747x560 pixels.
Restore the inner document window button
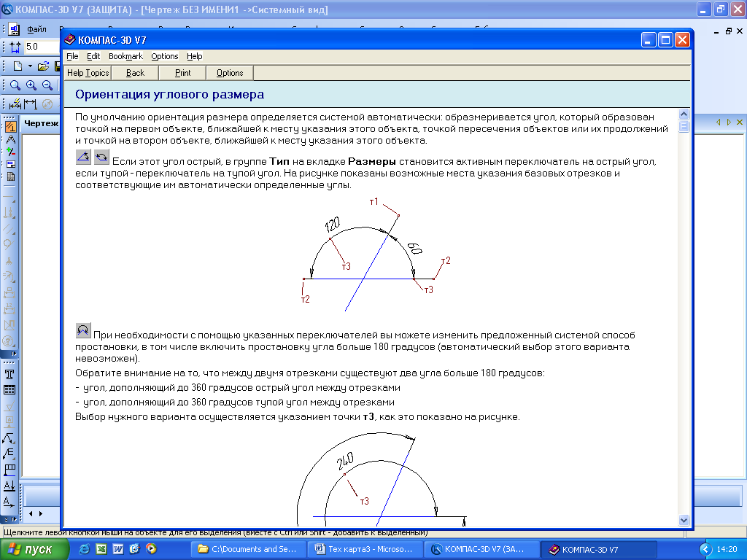point(729,31)
